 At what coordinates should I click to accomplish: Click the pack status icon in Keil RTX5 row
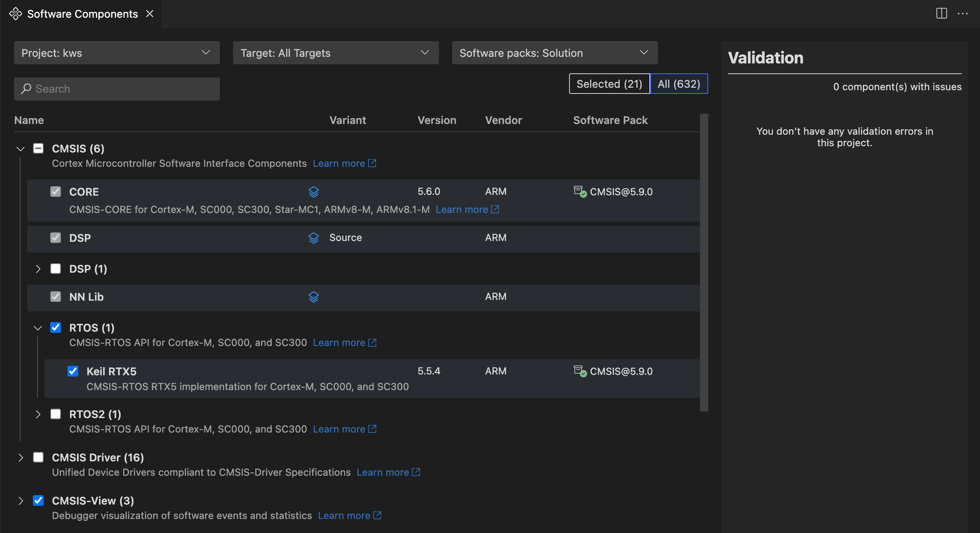(x=580, y=371)
